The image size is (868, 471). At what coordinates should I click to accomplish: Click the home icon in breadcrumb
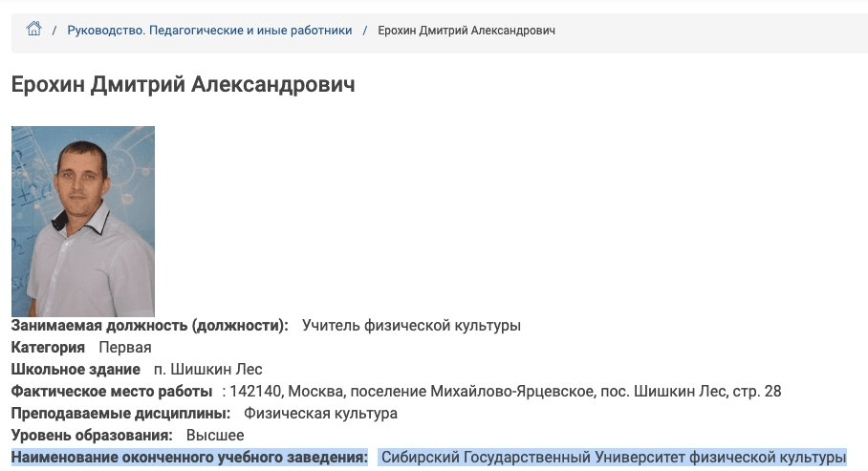coord(34,30)
